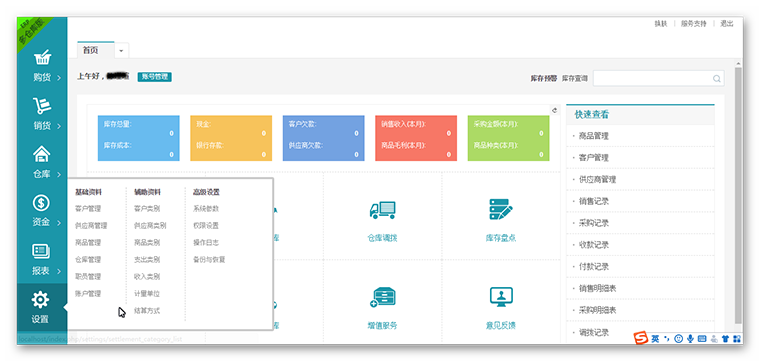760x361 pixels.
Task: Choose 仓库管理 in the settings flyout menu
Action: (x=88, y=260)
